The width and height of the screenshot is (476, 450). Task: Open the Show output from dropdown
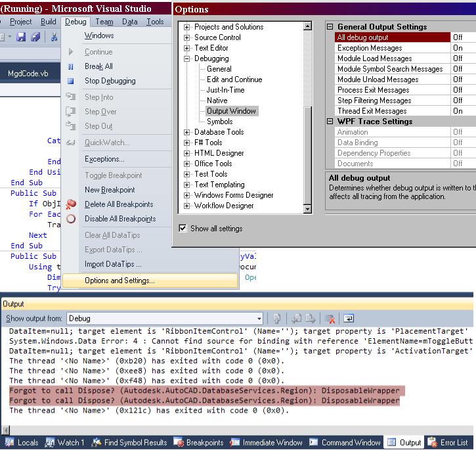click(258, 319)
